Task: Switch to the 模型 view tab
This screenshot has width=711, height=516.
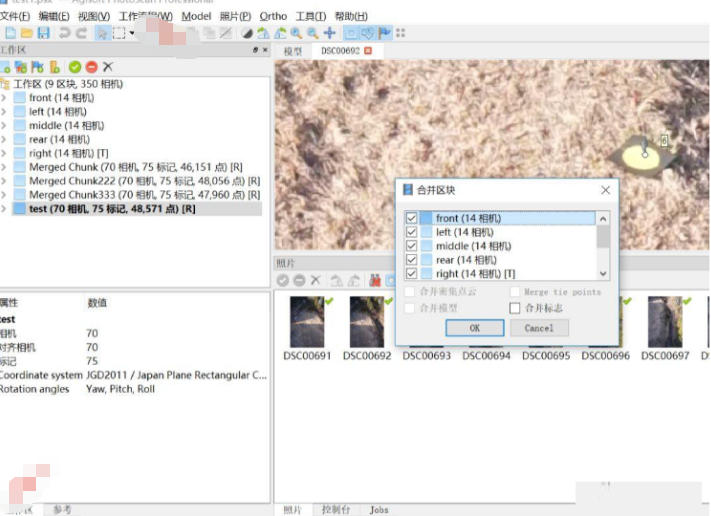Action: [x=292, y=51]
